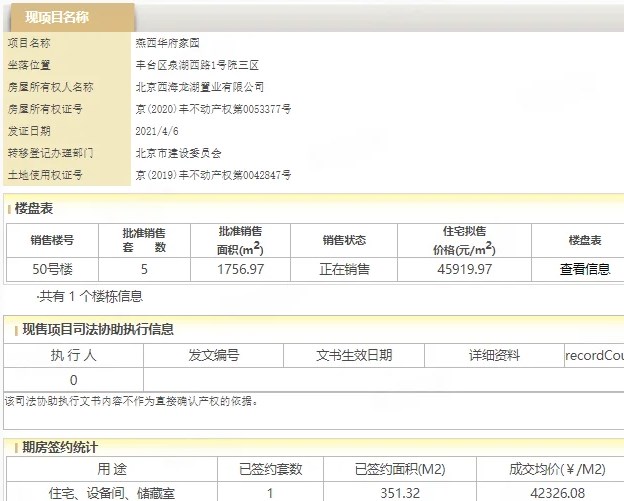
Task: Click the 住宅、设备间、储藏室 usage cell
Action: point(104,491)
